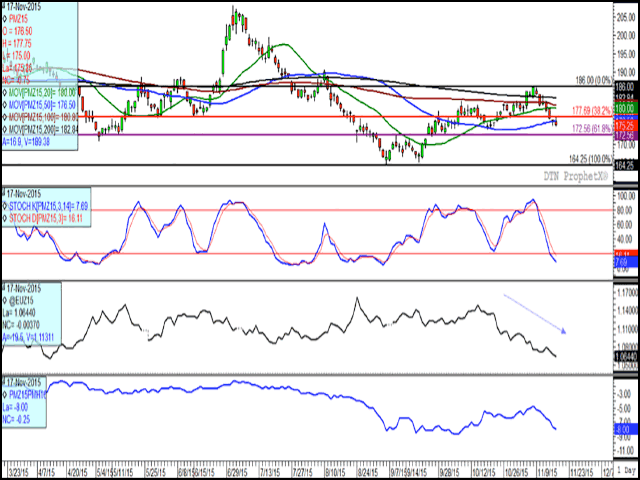640x480 pixels.
Task: Click the @EUZ15 symbol in the euro legend
Action: 23,302
